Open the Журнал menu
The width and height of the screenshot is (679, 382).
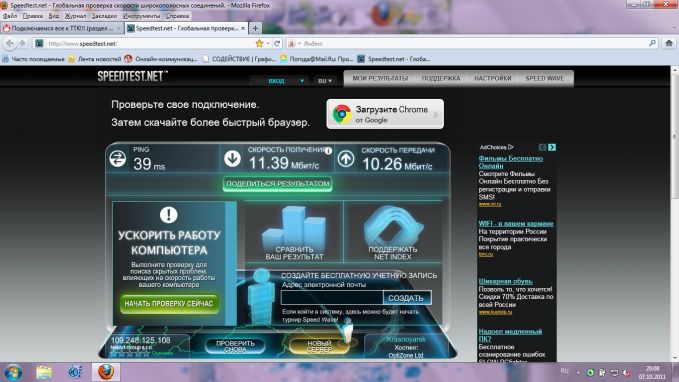click(x=76, y=16)
